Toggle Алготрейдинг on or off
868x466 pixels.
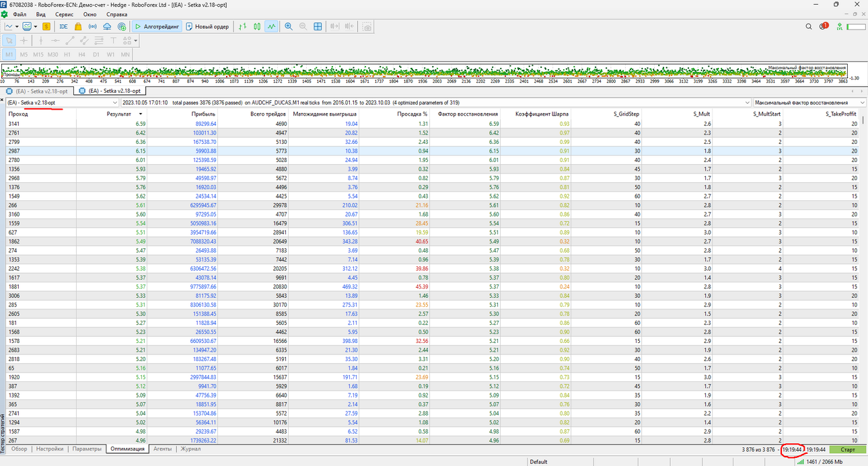coord(157,27)
